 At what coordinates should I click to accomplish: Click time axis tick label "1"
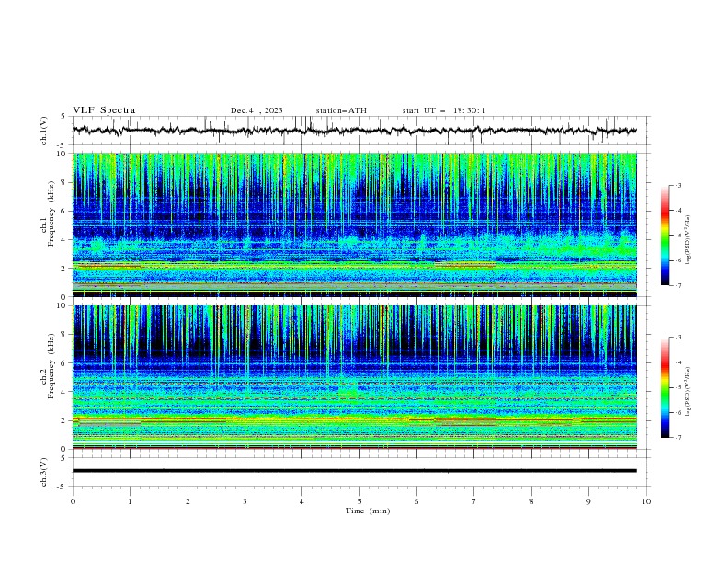tap(130, 501)
